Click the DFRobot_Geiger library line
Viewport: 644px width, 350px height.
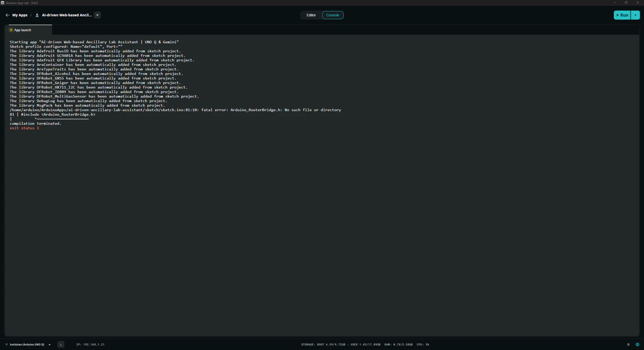click(95, 83)
